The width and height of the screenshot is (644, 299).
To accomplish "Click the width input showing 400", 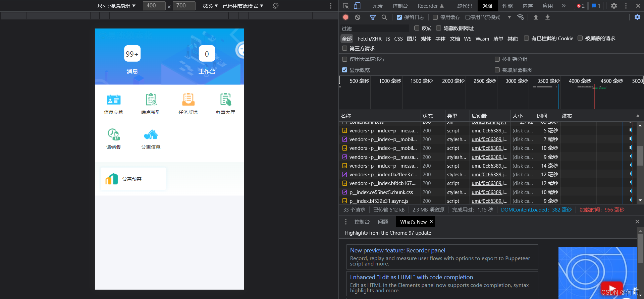I will tap(154, 6).
